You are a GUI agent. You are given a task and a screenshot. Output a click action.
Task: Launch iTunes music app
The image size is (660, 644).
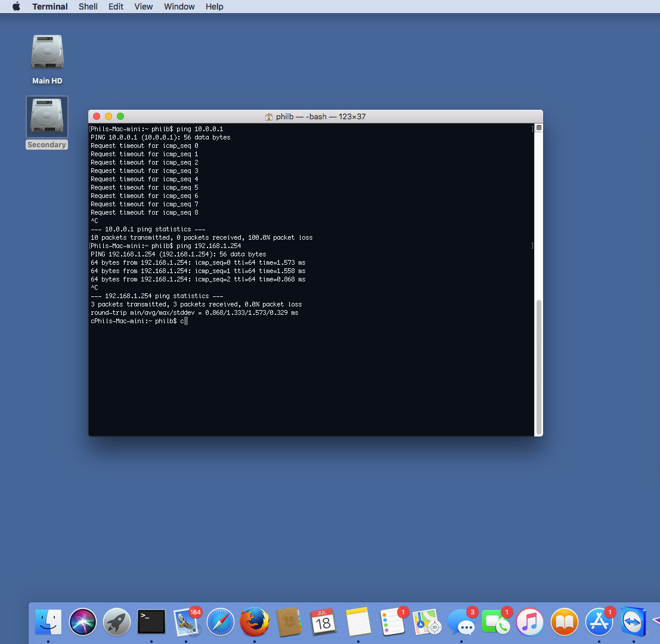click(x=530, y=623)
